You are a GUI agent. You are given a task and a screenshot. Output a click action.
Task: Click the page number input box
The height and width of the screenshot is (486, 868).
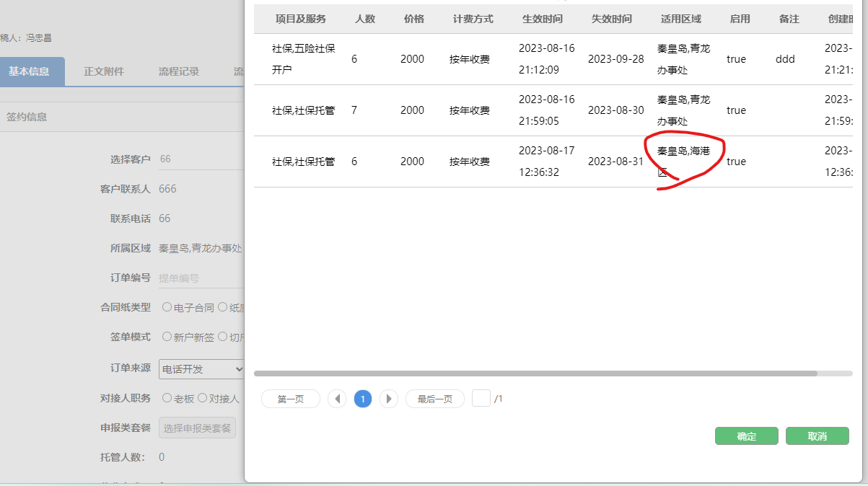(x=481, y=398)
